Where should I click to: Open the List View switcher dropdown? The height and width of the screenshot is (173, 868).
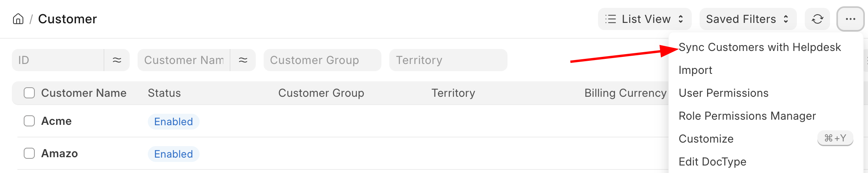pyautogui.click(x=645, y=19)
